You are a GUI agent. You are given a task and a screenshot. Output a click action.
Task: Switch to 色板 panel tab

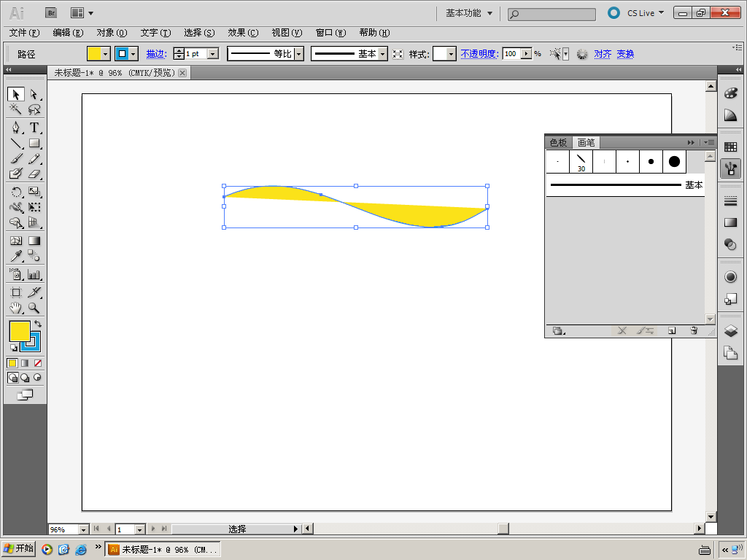coord(558,142)
